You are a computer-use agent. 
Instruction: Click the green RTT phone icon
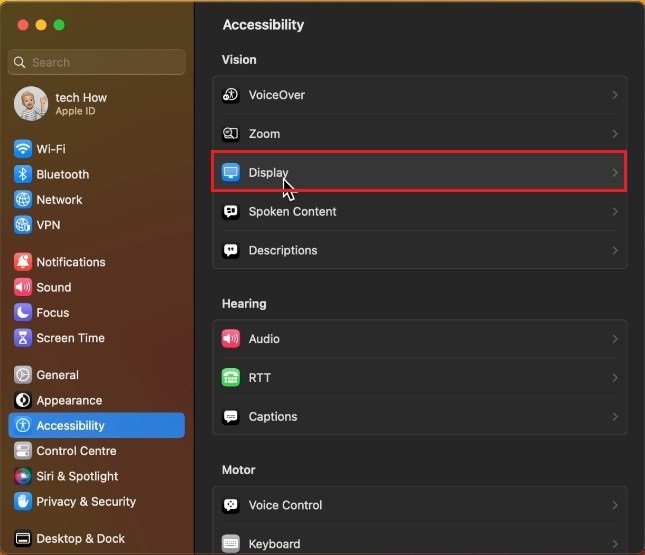[x=231, y=378]
